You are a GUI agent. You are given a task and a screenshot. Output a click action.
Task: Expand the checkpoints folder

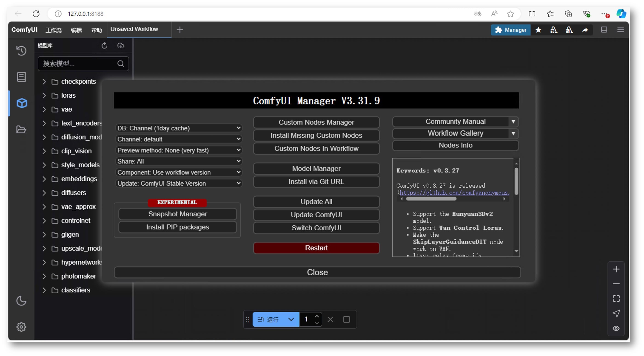coord(44,82)
